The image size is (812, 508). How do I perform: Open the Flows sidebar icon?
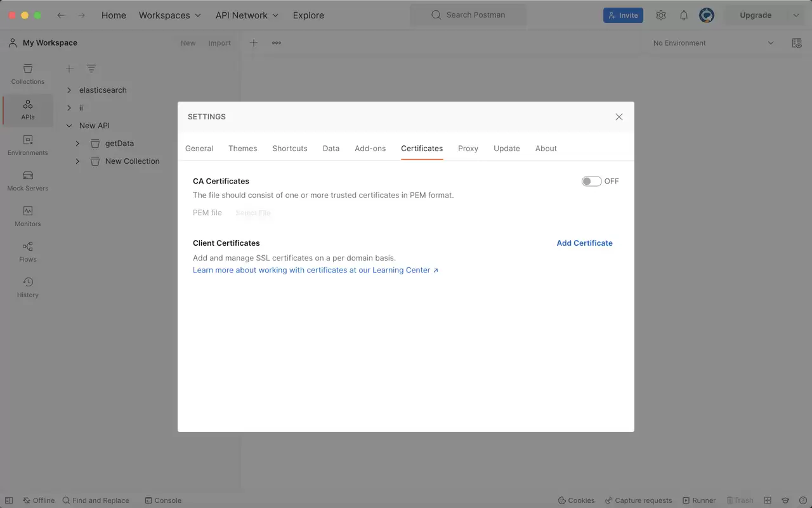tap(28, 252)
